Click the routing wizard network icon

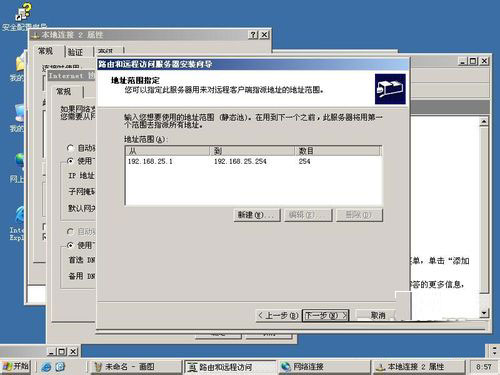[x=390, y=89]
